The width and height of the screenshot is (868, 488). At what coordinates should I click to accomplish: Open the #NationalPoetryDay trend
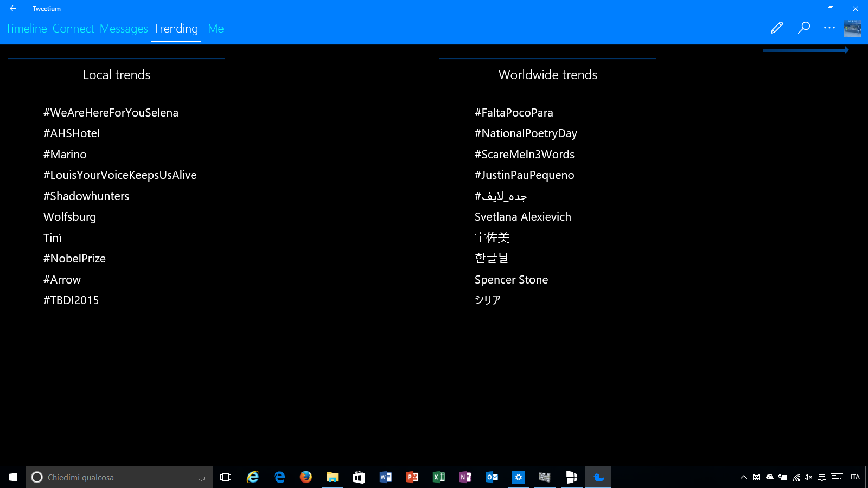point(526,133)
